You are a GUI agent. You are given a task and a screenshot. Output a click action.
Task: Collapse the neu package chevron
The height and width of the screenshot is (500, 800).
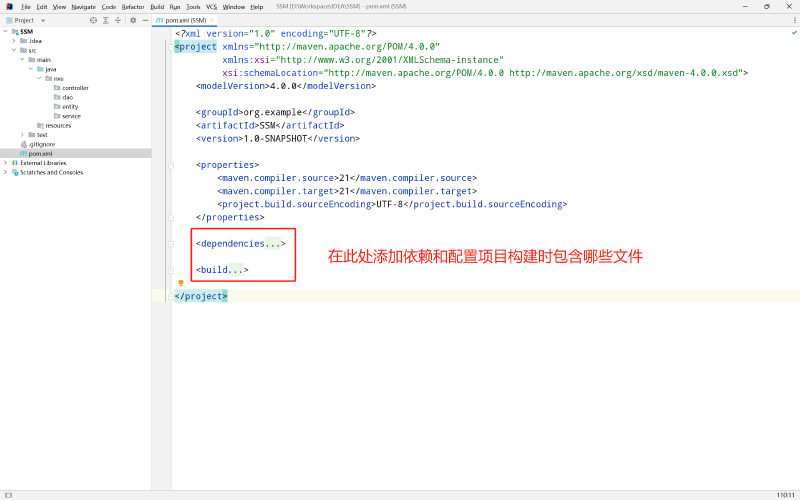(x=39, y=79)
